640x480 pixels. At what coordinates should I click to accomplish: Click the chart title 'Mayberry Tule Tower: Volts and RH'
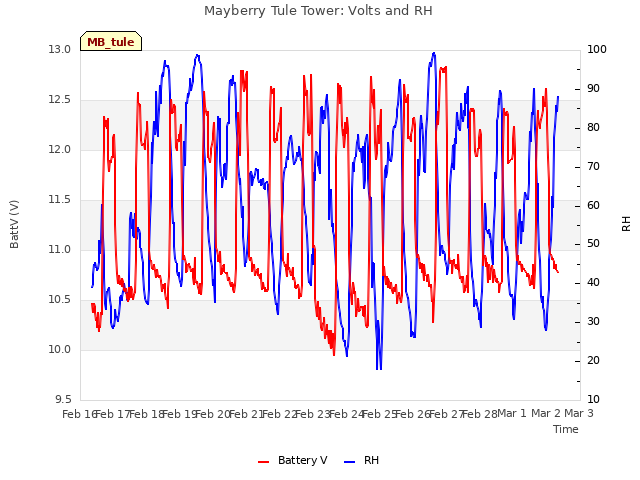coord(318,11)
